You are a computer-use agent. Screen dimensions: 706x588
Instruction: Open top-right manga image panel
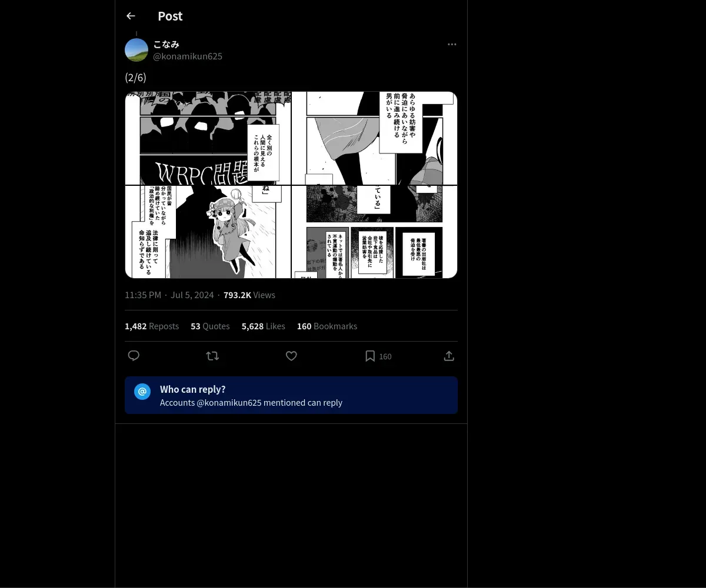pyautogui.click(x=375, y=138)
